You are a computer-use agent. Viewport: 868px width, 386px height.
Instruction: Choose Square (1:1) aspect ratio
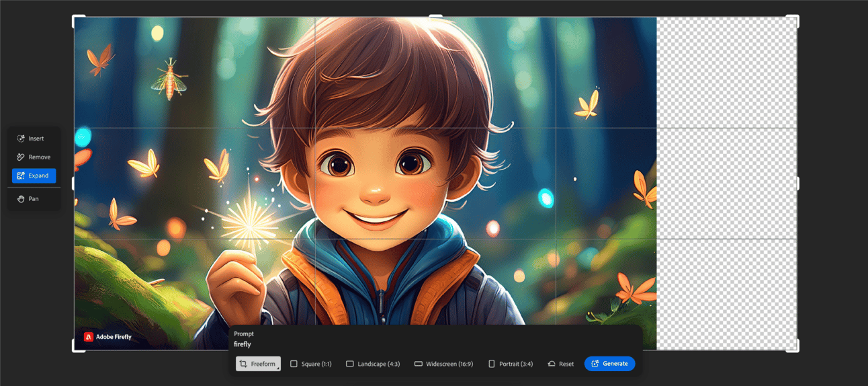pos(310,364)
